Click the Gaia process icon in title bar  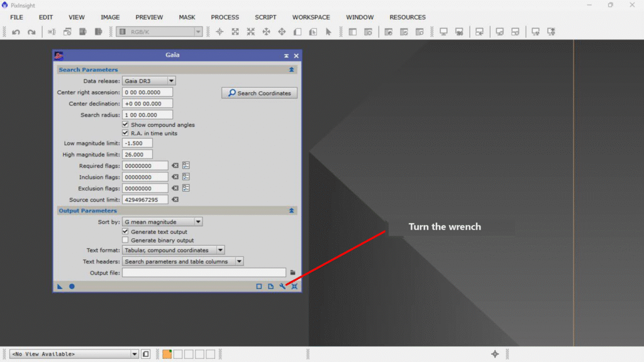(x=58, y=55)
